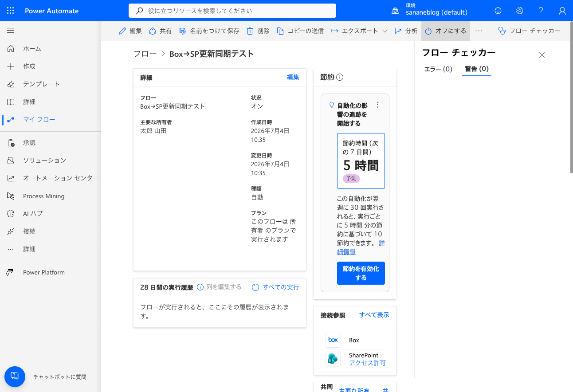The width and height of the screenshot is (573, 392).
Task: Open the command bar more options ellipsis
Action: coord(479,31)
